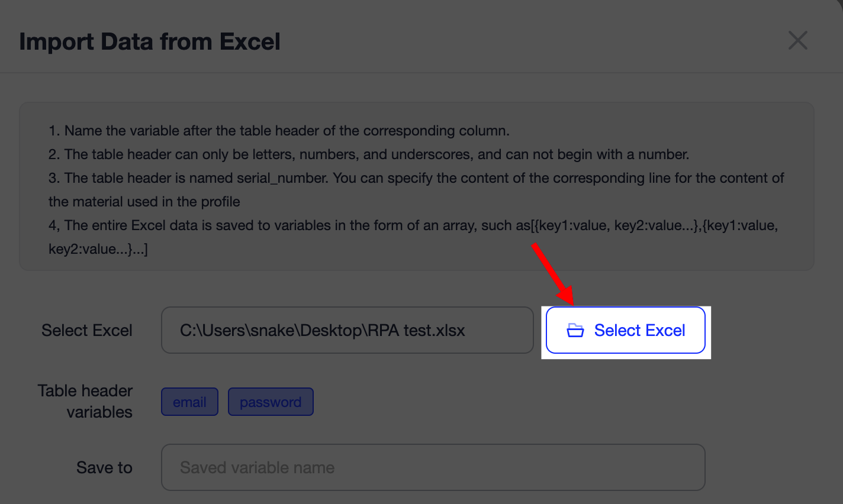Click the Import Data from Excel title

point(149,41)
